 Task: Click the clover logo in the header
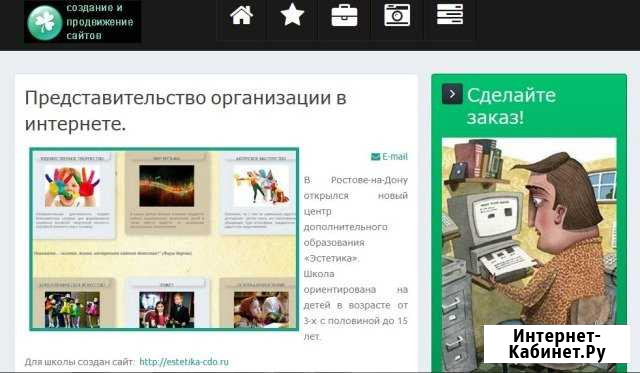44,22
